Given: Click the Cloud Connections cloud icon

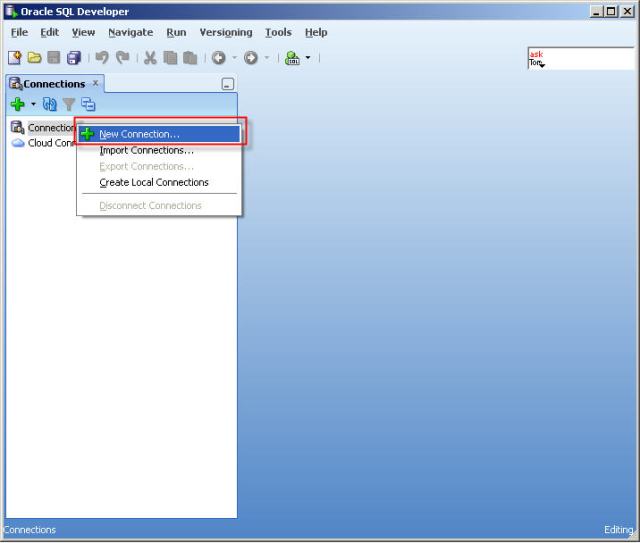Looking at the screenshot, I should pos(18,143).
